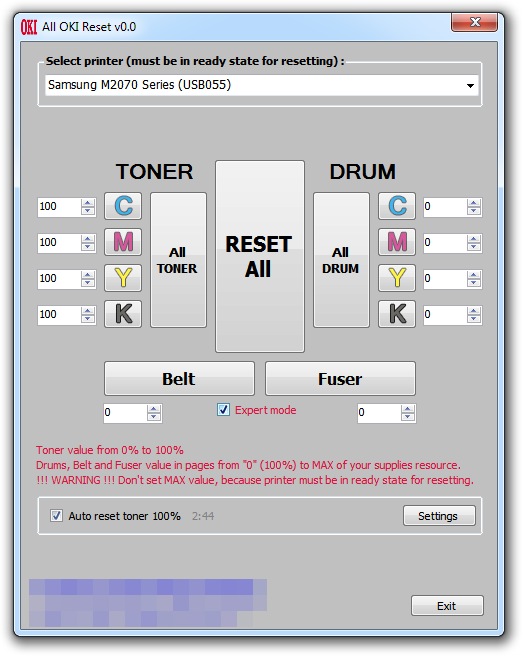Click the All TONER button

[178, 260]
